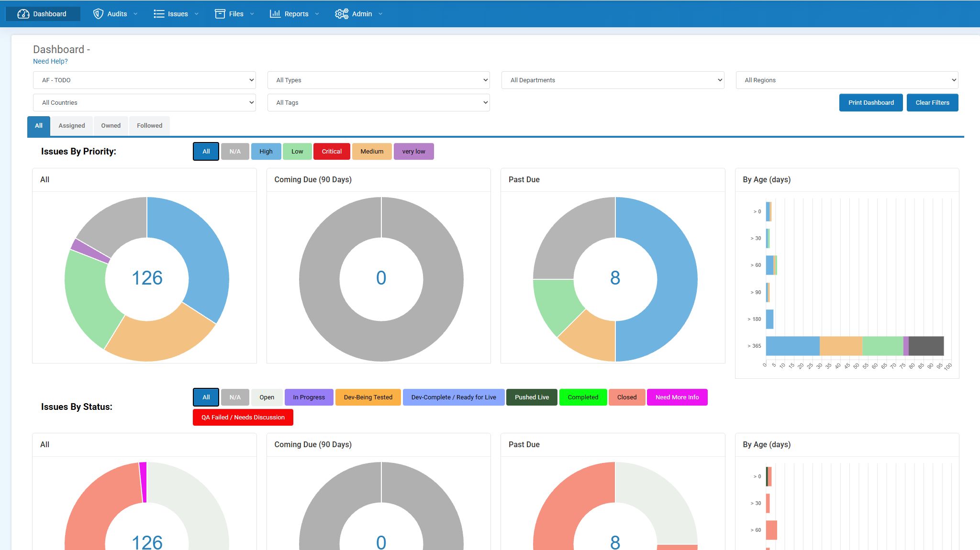Open the All Regions dropdown

pyautogui.click(x=847, y=80)
